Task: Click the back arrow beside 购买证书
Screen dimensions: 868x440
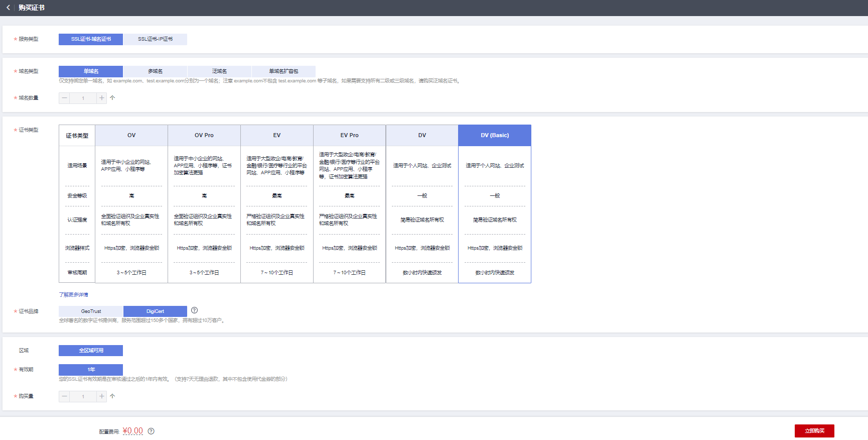Action: (8, 8)
